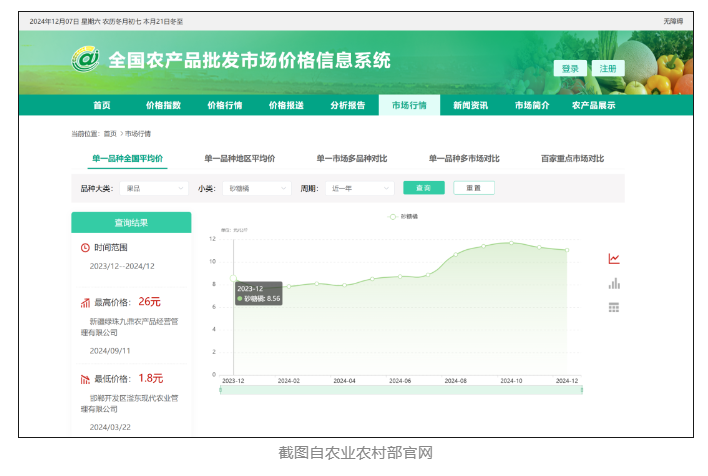
Task: Expand the 周期 dropdown showing 近一年
Action: (x=358, y=188)
